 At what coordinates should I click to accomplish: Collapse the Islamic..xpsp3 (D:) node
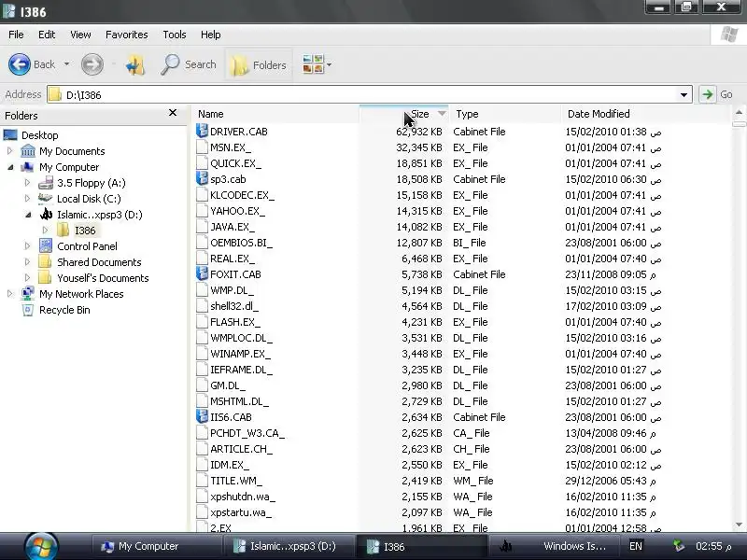point(28,215)
